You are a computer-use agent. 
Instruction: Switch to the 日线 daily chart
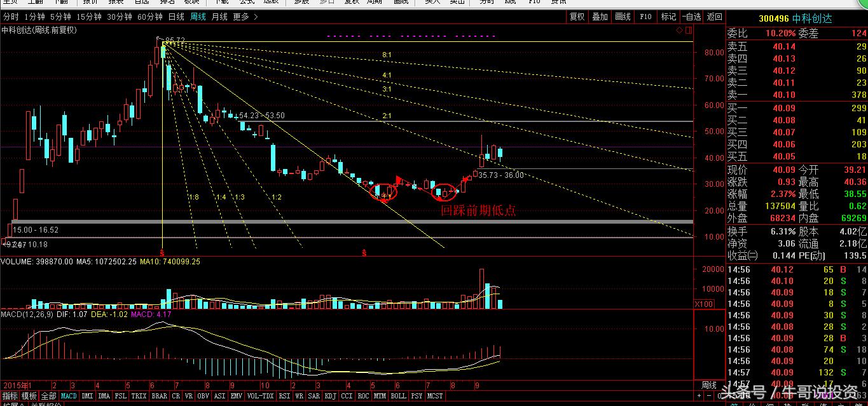(176, 17)
